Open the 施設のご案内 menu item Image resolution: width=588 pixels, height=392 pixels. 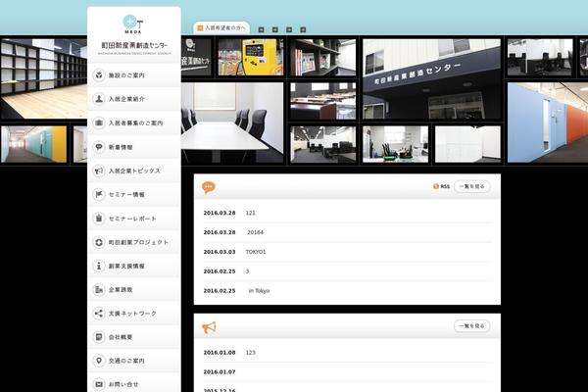click(x=134, y=75)
